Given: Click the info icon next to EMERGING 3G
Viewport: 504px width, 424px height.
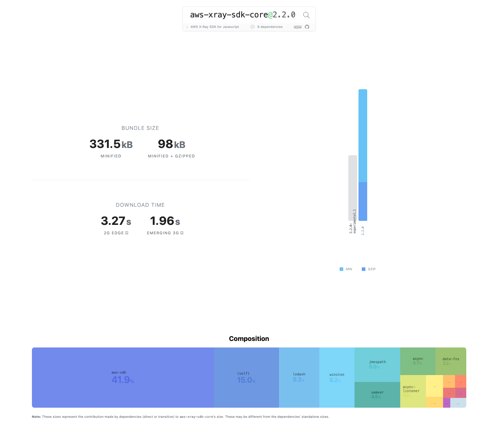Looking at the screenshot, I should coord(182,233).
